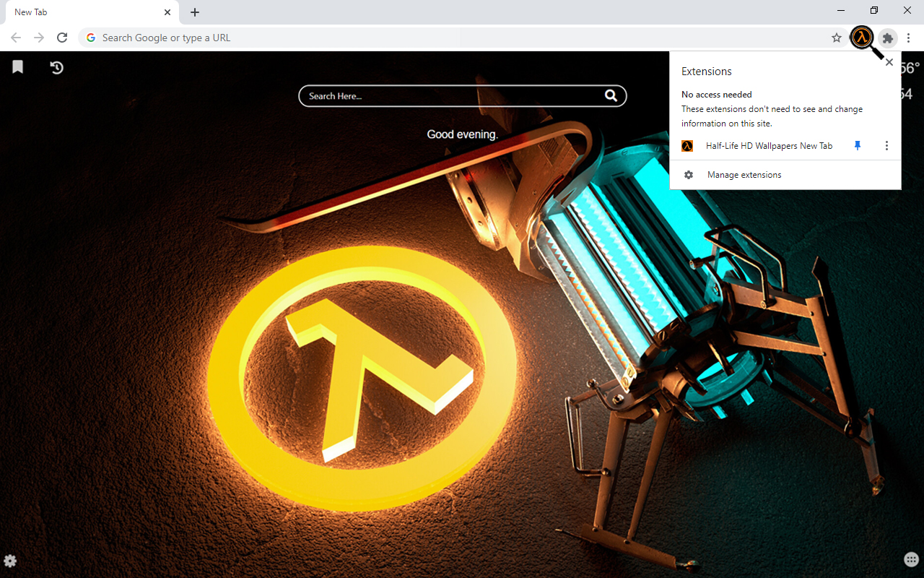Click the Extensions popup title
924x578 pixels.
pyautogui.click(x=707, y=72)
